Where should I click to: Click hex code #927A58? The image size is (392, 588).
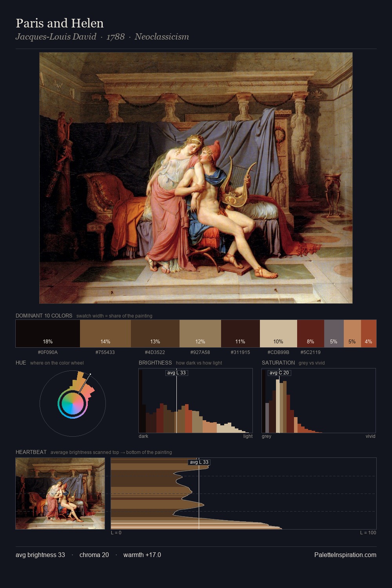pos(200,352)
